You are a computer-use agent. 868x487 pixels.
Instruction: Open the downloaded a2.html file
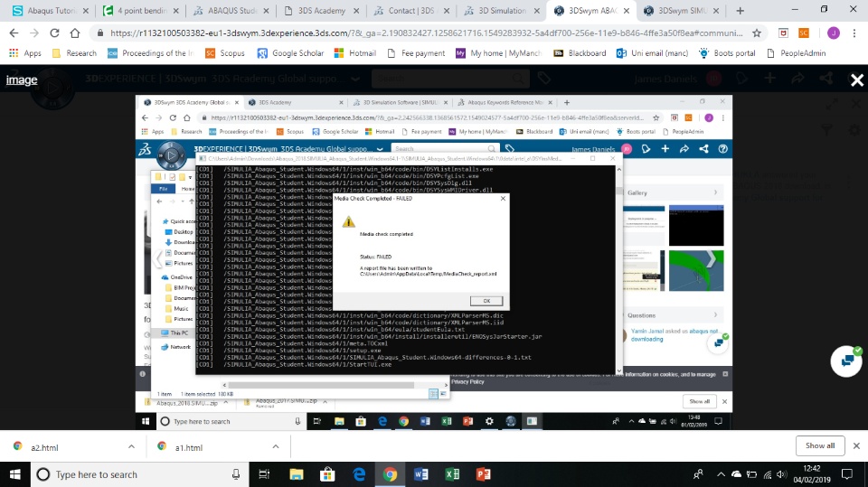pos(44,447)
